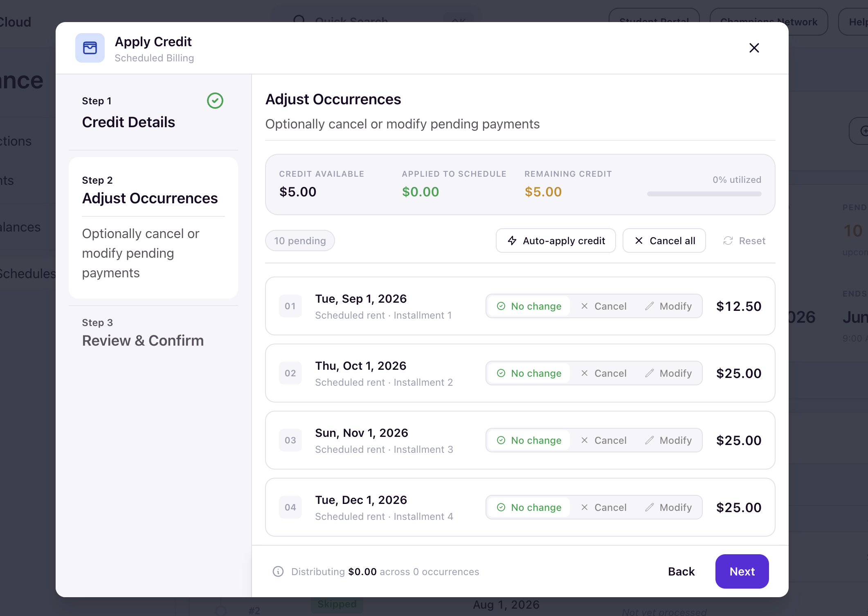The image size is (868, 616).
Task: Select No change for Nov 1, 2026
Action: click(529, 440)
